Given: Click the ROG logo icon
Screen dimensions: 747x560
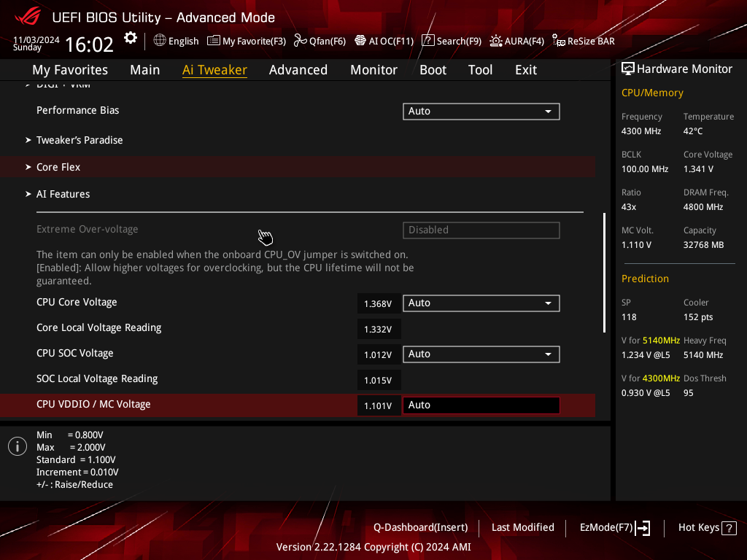Looking at the screenshot, I should pos(28,17).
